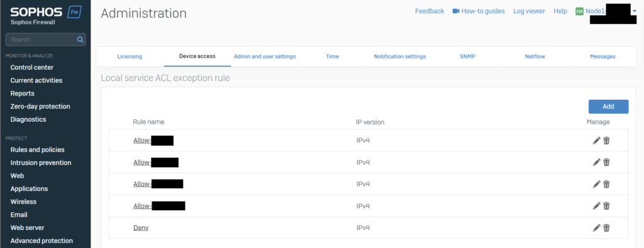Screen dimensions: 644x248
Task: Click the Add button for ACL rules
Action: coord(608,107)
